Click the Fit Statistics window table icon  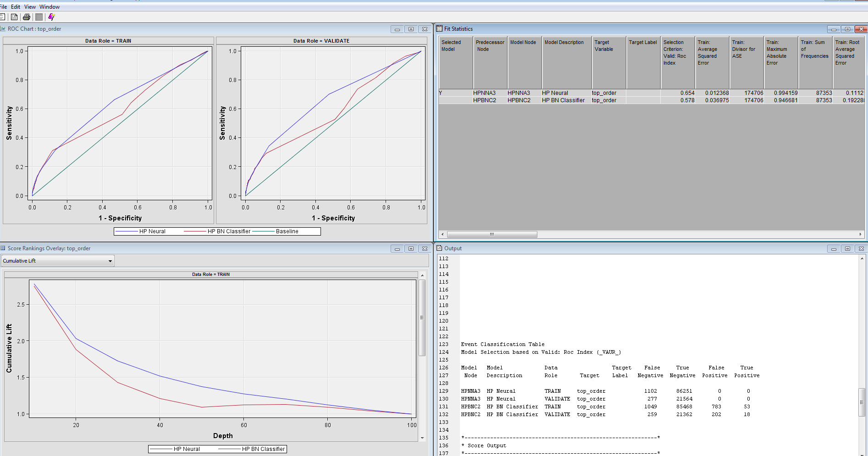coord(439,28)
